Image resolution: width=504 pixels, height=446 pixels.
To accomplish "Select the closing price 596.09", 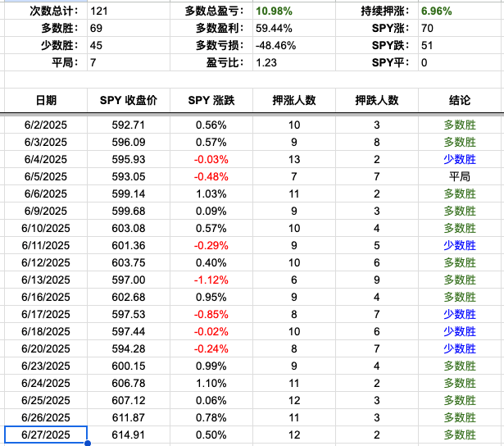I will click(x=129, y=142).
